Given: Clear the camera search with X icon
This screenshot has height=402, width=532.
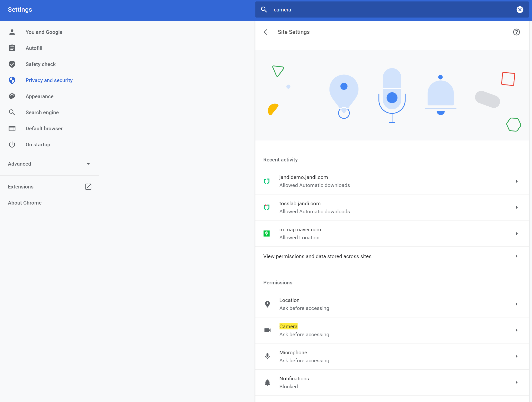Looking at the screenshot, I should [x=520, y=9].
